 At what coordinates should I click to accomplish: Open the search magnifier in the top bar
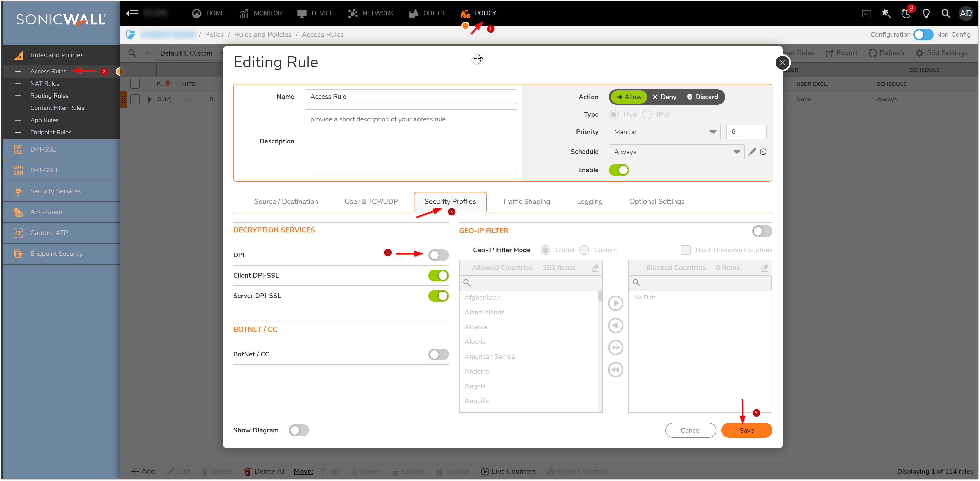tap(945, 13)
